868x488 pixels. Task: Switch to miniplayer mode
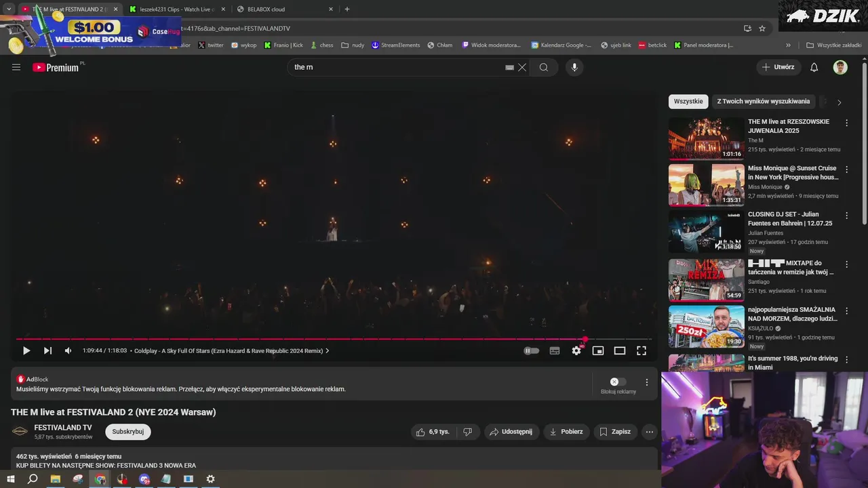598,350
